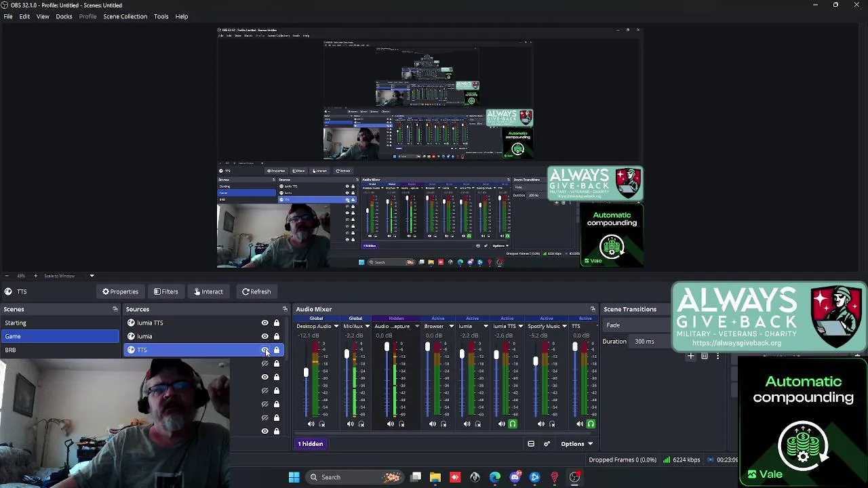Mute the TTS mixer channel
Screen dimensions: 868x488
coord(580,424)
